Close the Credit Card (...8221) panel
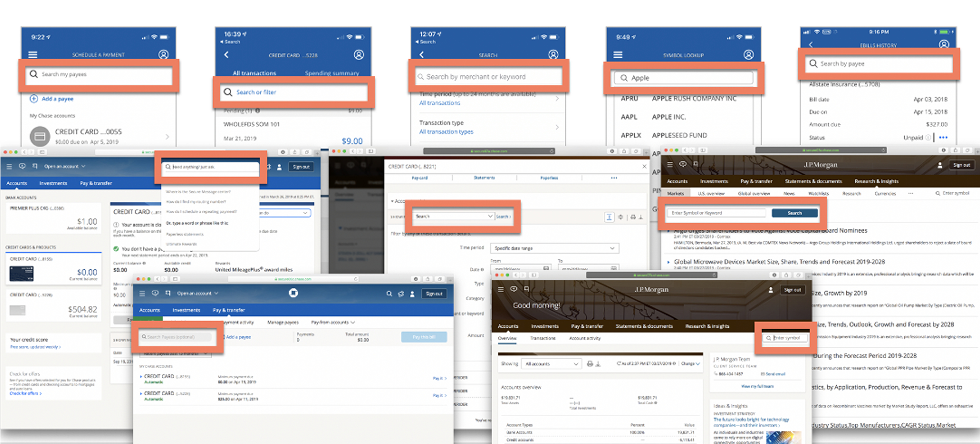Viewport: 980px width, 444px height. click(644, 166)
